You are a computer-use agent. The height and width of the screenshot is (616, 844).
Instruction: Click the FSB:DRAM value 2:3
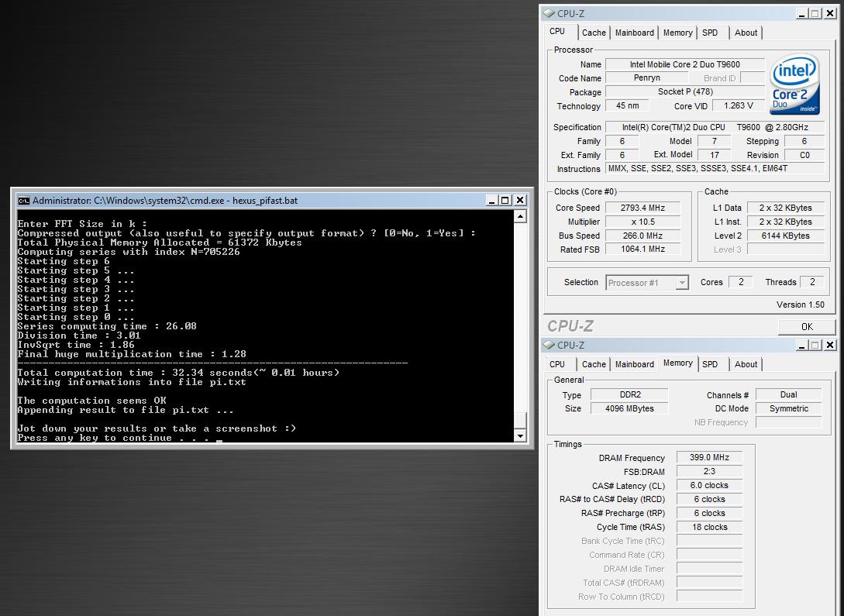[x=709, y=471]
